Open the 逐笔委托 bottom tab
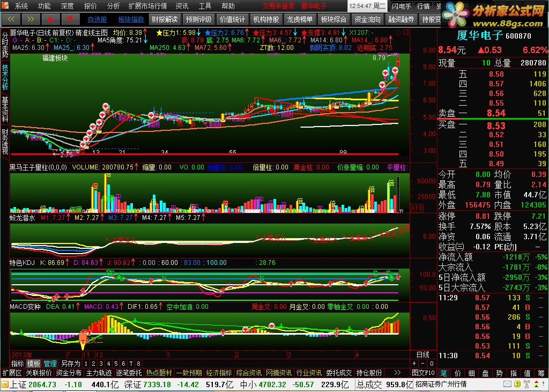Image resolution: width=549 pixels, height=392 pixels. pyautogui.click(x=129, y=373)
